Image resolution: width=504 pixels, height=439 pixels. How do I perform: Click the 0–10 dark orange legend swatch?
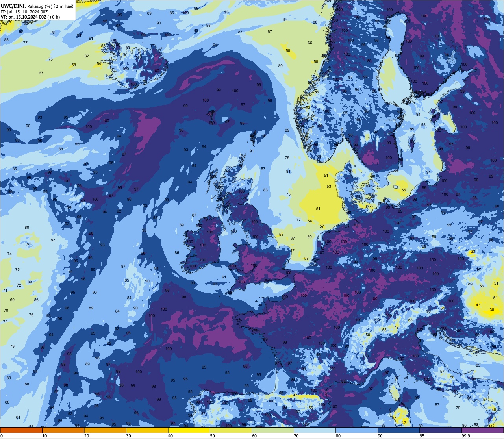pyautogui.click(x=21, y=430)
